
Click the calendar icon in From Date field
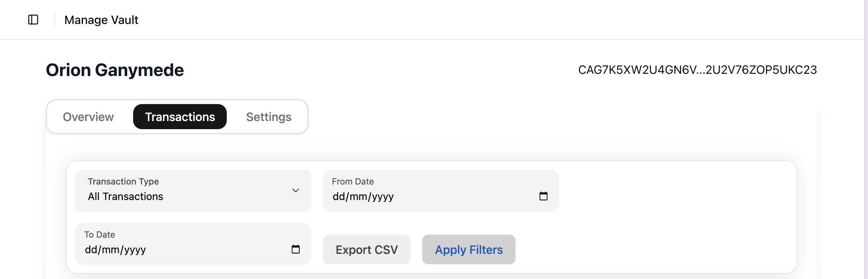tap(544, 196)
